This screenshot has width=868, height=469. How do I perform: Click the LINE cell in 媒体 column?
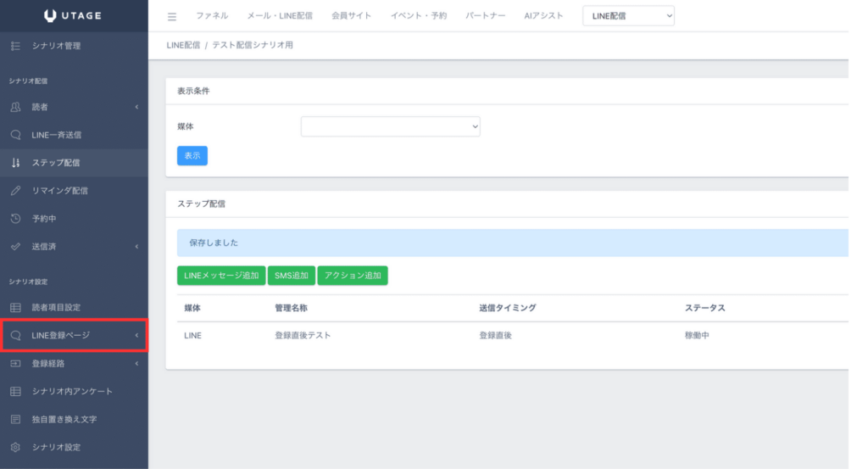[192, 336]
